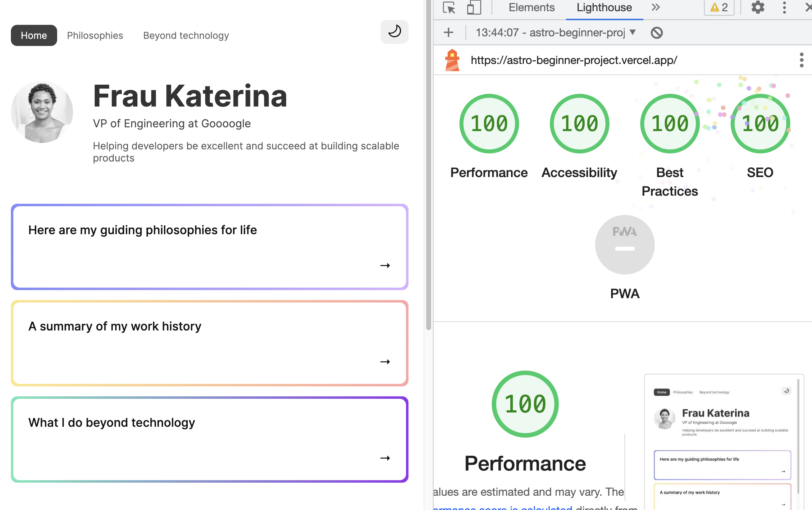
Task: Click the device toggle icon in DevTools
Action: (x=474, y=7)
